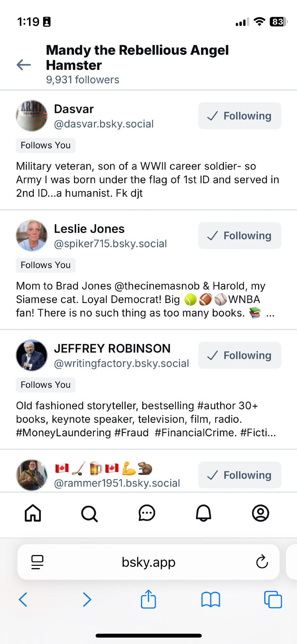This screenshot has width=297, height=644.
Task: Tap the Safari Share icon
Action: coord(148,599)
